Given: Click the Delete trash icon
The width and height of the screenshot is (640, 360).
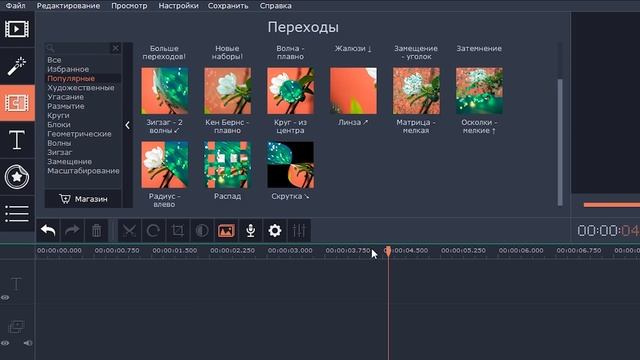Looking at the screenshot, I should coord(96,231).
